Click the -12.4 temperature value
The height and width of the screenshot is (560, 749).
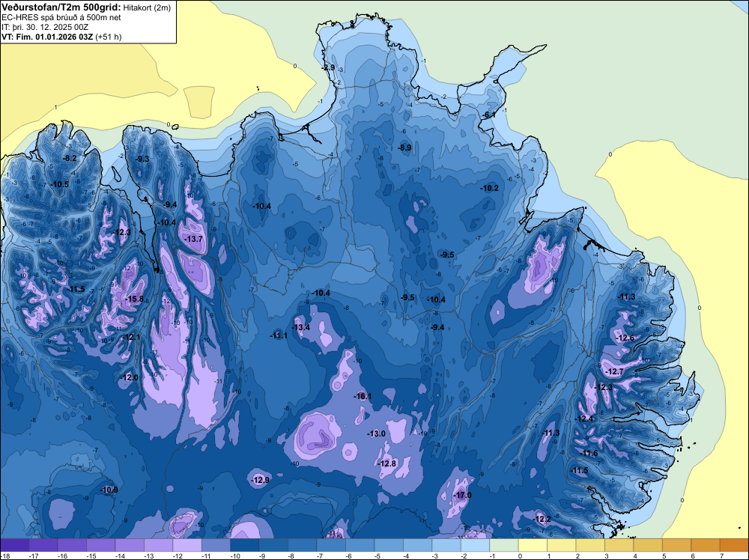point(583,419)
